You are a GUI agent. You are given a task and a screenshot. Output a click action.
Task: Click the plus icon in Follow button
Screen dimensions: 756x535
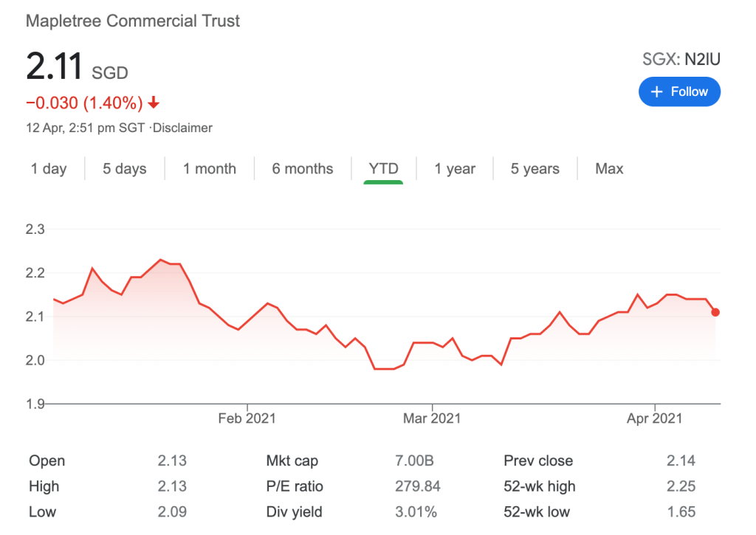[x=657, y=92]
